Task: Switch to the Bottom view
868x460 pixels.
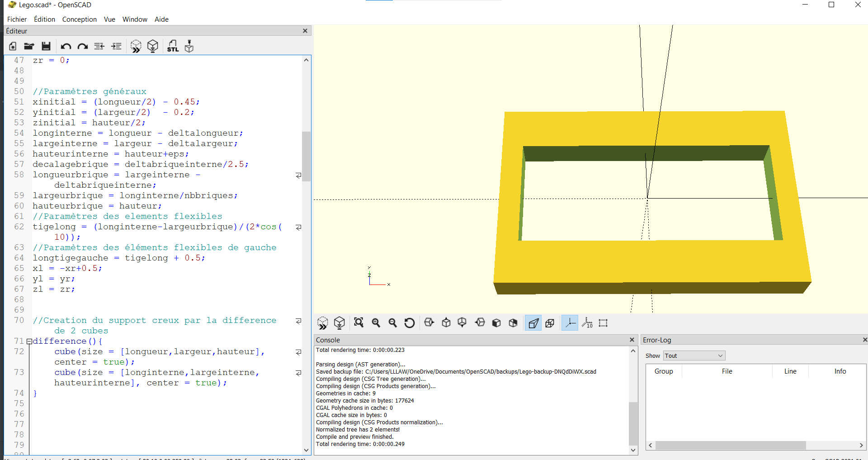Action: (x=462, y=323)
